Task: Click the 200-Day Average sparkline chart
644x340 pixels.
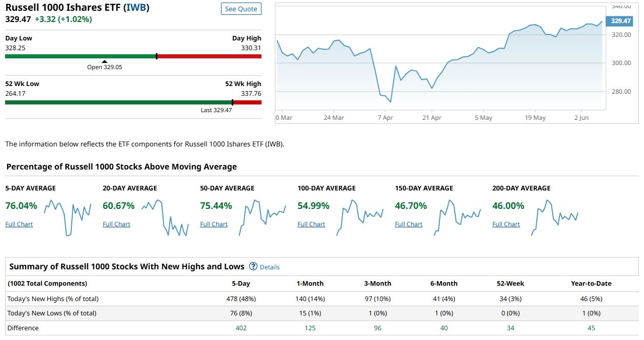Action: [x=554, y=218]
